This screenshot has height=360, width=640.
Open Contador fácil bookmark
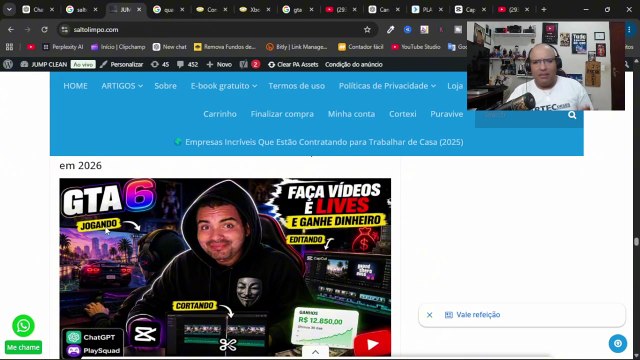click(x=361, y=47)
